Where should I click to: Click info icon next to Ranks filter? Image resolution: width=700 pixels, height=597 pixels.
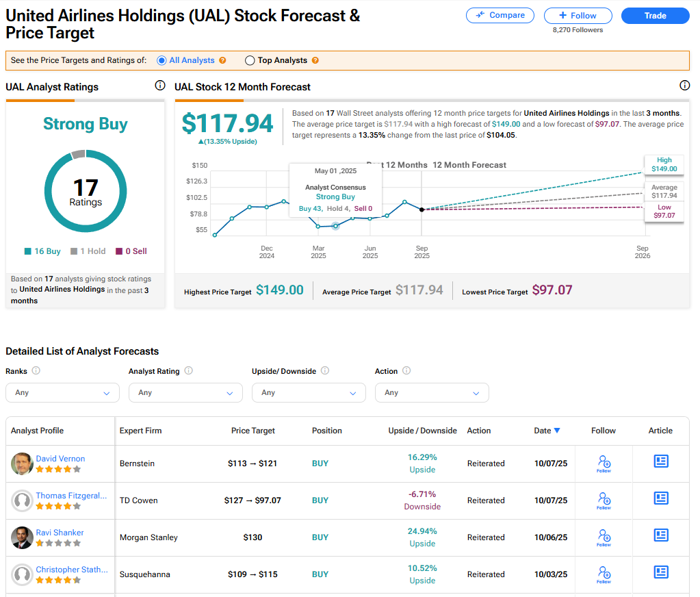[36, 371]
